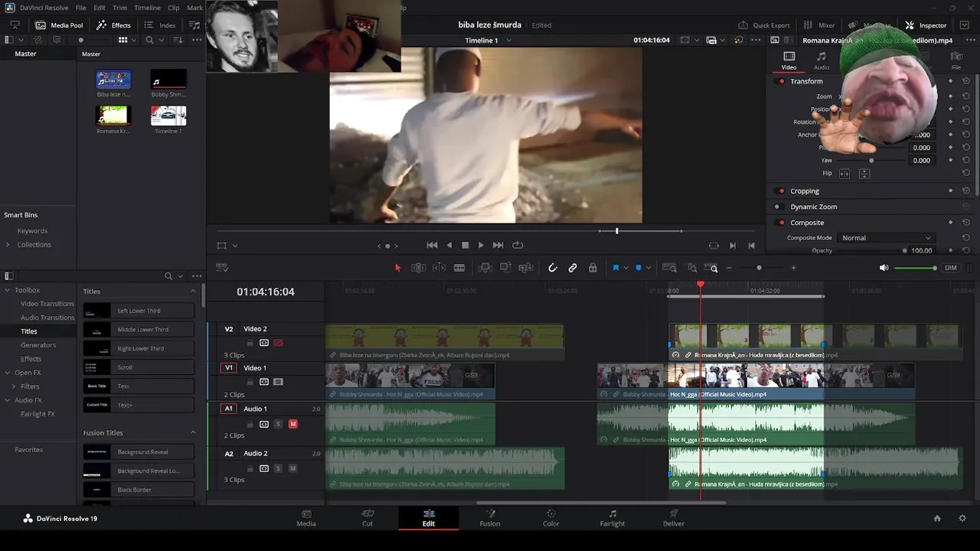Screen dimensions: 980x551
Task: Adjust the green monitor volume slider
Action: pyautogui.click(x=914, y=268)
